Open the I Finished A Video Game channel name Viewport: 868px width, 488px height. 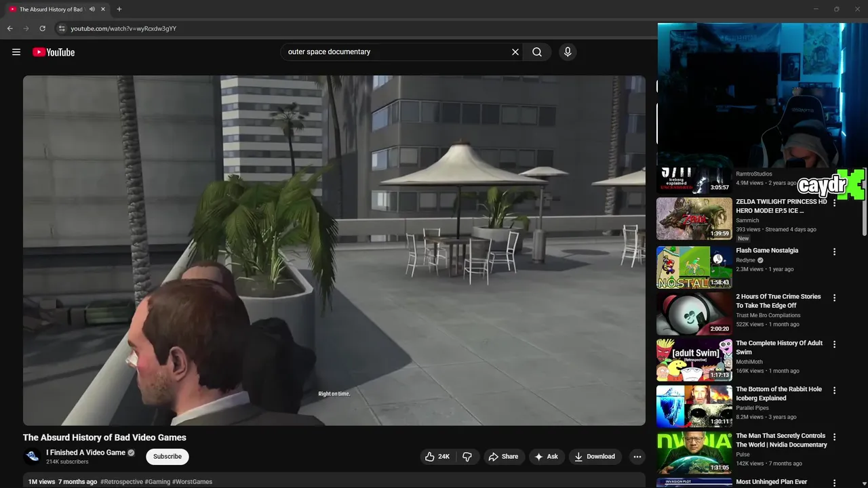[85, 453]
